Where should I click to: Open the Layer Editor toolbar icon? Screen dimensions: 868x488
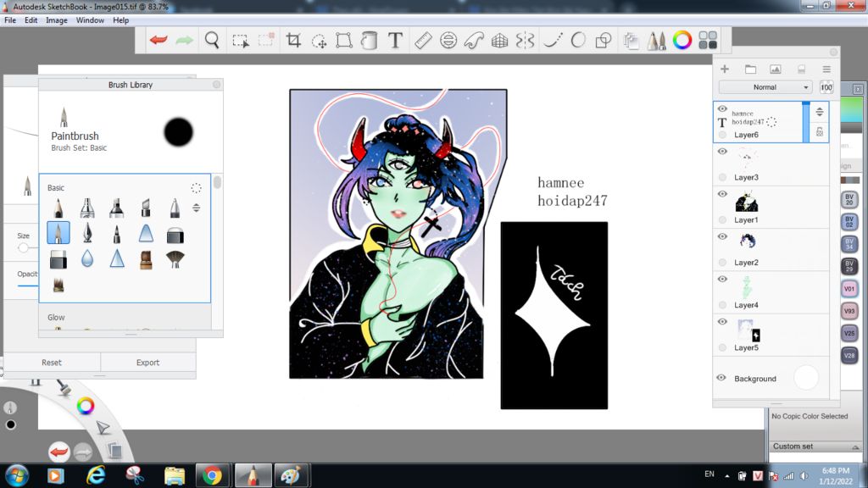pyautogui.click(x=631, y=40)
